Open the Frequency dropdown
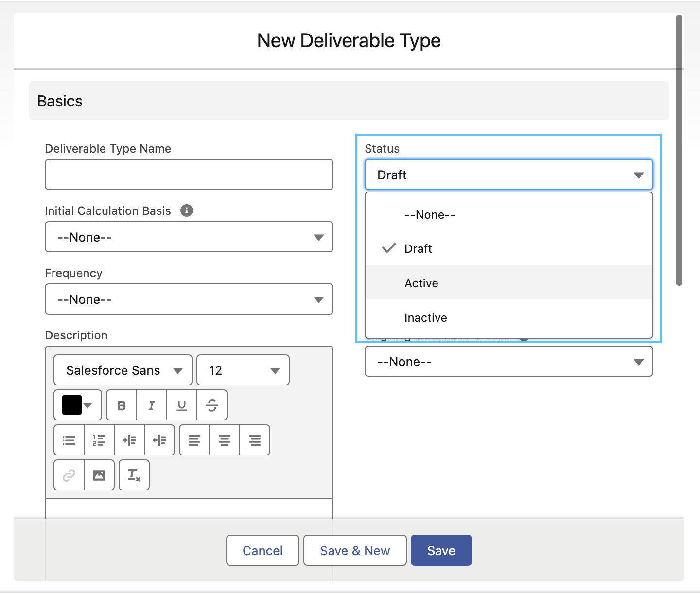Image resolution: width=700 pixels, height=595 pixels. (x=189, y=299)
